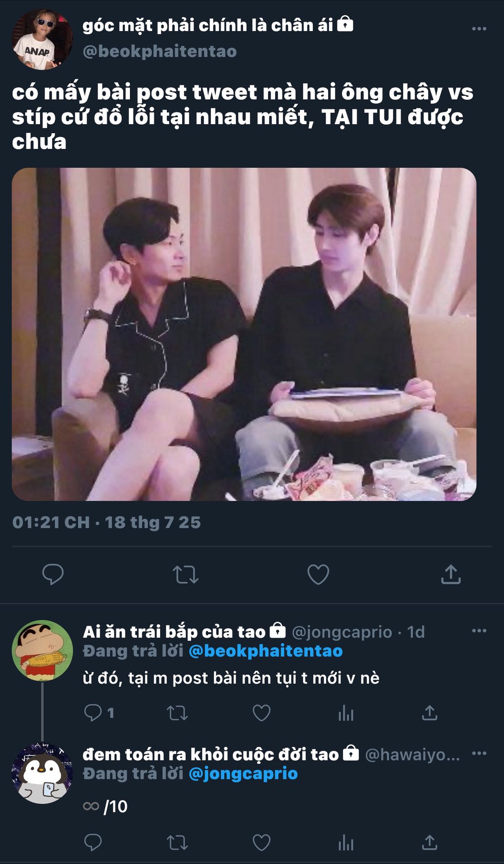Open the Shin-chan avatar profile
This screenshot has width=504, height=864.
pyautogui.click(x=42, y=650)
